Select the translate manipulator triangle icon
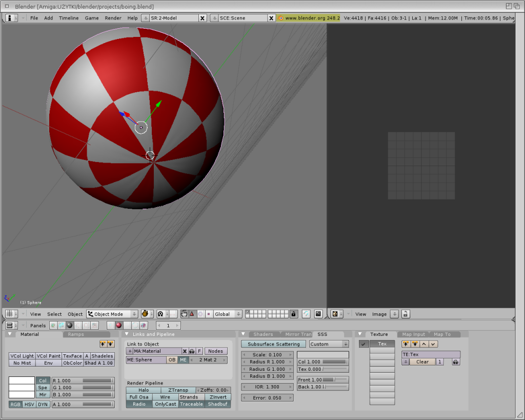Viewport: 525px width, 420px height. 192,314
